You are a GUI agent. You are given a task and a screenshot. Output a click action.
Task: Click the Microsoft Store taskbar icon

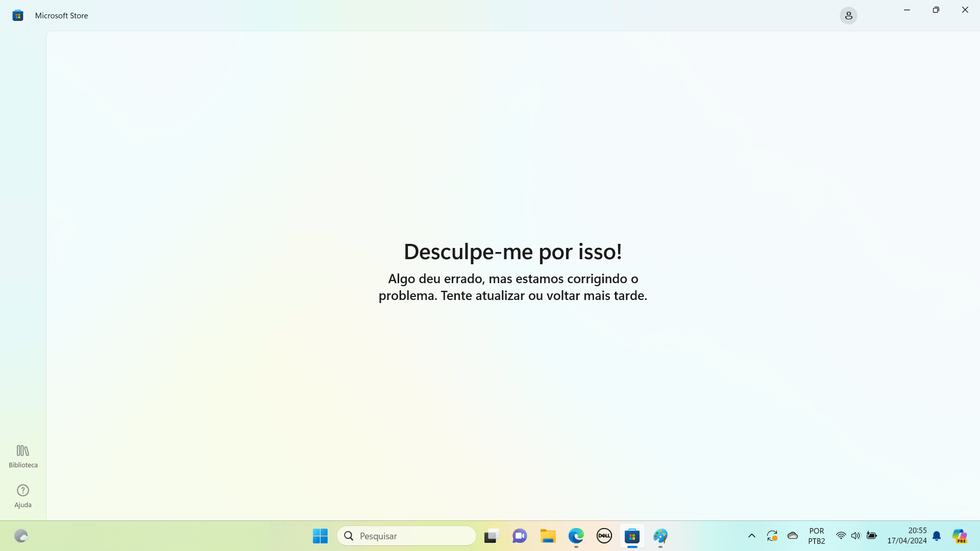point(632,536)
